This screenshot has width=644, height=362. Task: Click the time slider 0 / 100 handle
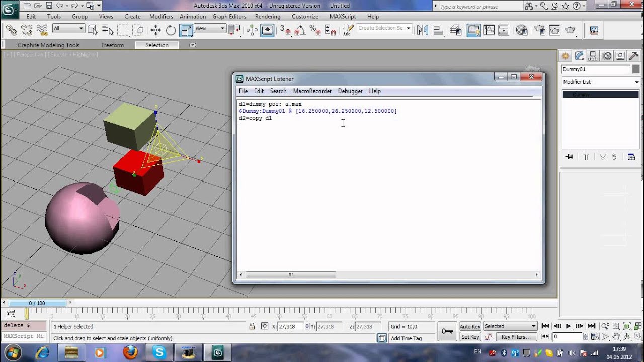37,303
